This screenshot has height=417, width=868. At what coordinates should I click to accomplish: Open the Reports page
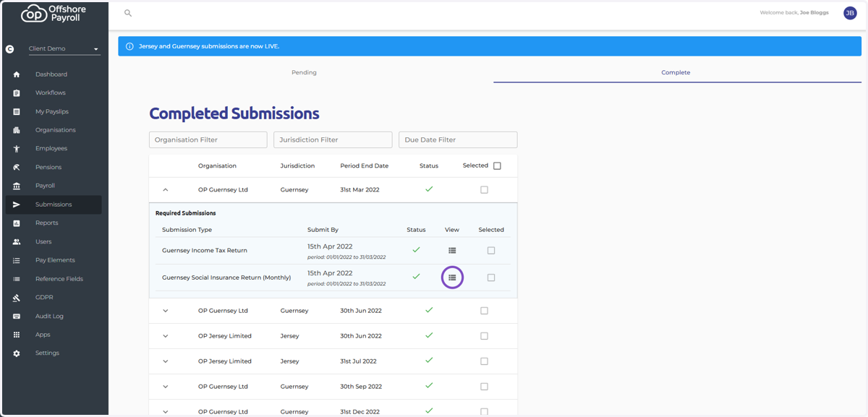click(47, 223)
